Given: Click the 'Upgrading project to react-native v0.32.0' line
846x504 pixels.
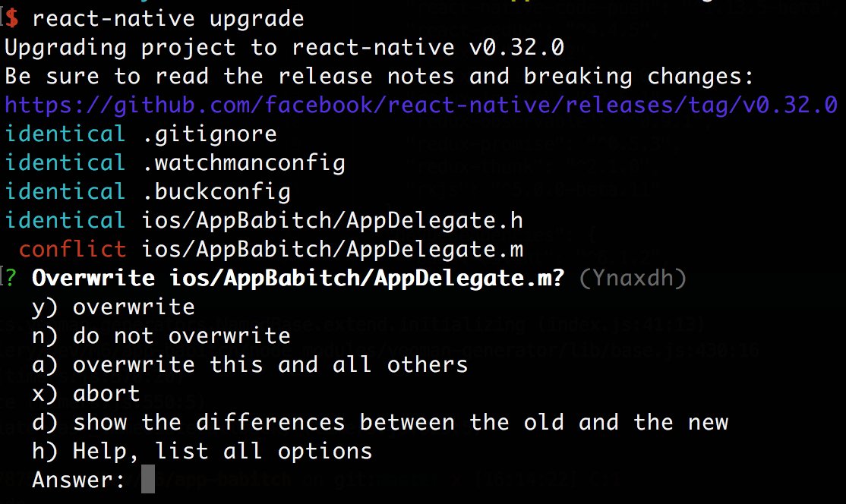Looking at the screenshot, I should (284, 47).
